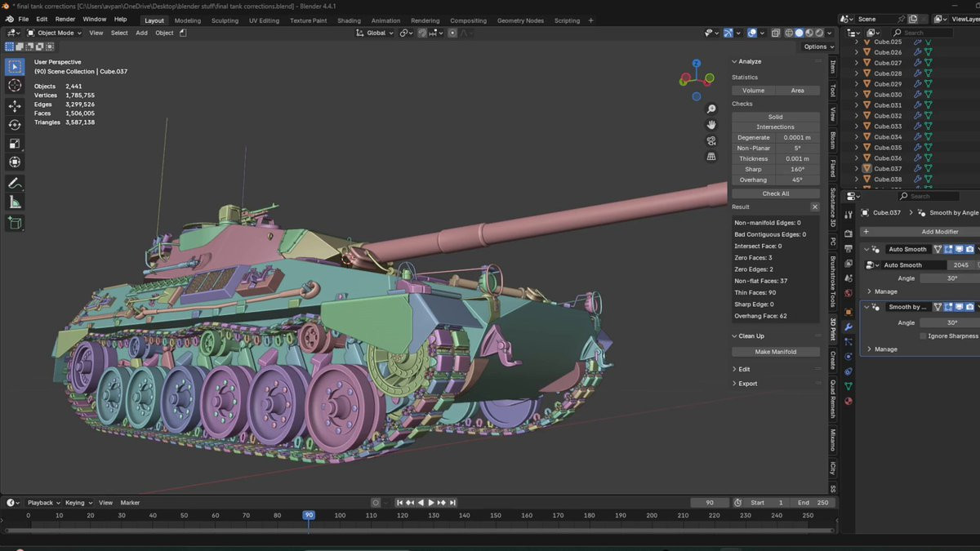The image size is (980, 551).
Task: Select the Annotate pencil tool
Action: [x=15, y=183]
